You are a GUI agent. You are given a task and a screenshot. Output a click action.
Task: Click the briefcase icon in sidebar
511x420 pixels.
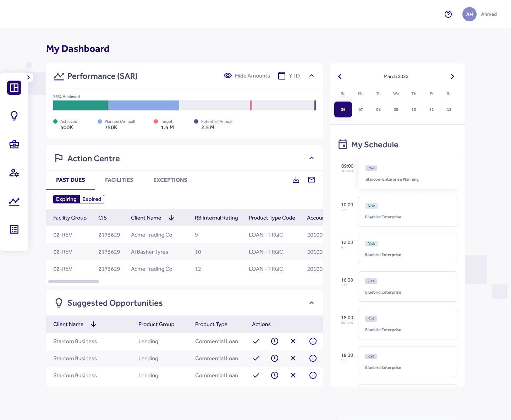14,144
